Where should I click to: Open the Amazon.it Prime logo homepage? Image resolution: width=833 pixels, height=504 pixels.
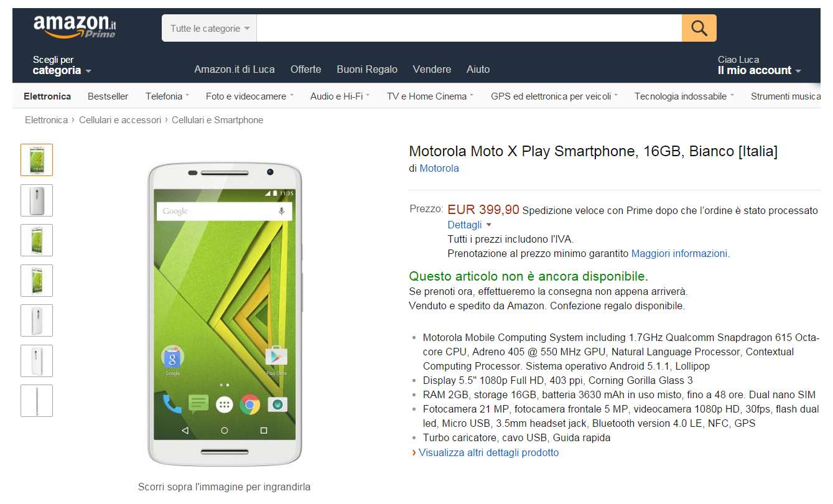click(x=75, y=27)
